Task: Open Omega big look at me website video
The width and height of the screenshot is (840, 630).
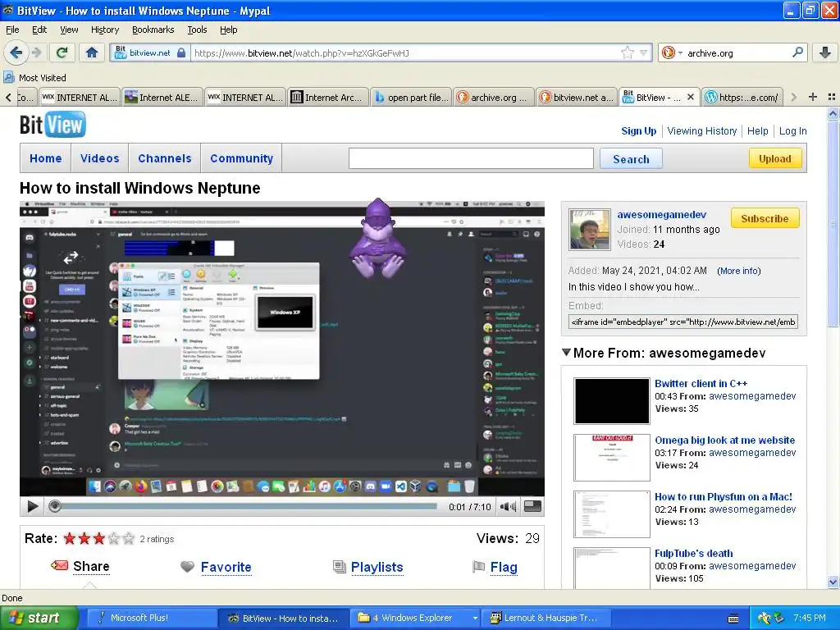Action: click(725, 440)
